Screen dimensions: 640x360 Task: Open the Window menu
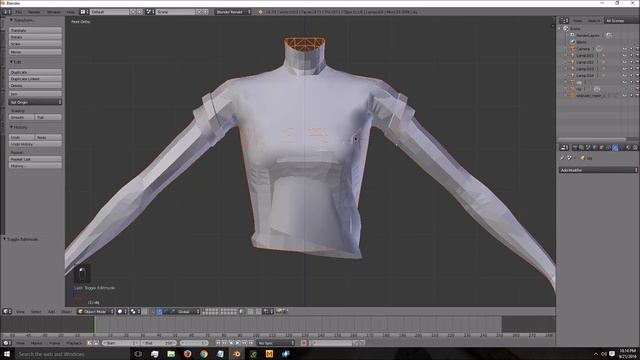click(53, 12)
